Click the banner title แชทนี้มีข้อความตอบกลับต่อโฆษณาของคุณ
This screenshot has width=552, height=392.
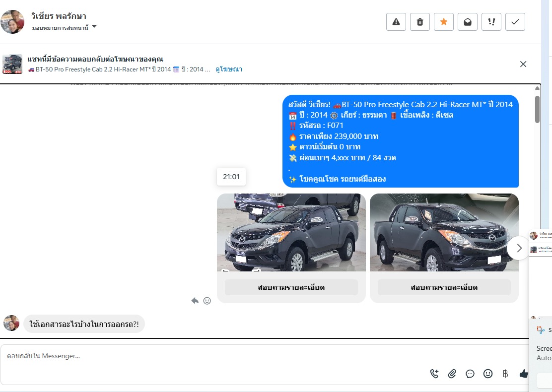95,59
